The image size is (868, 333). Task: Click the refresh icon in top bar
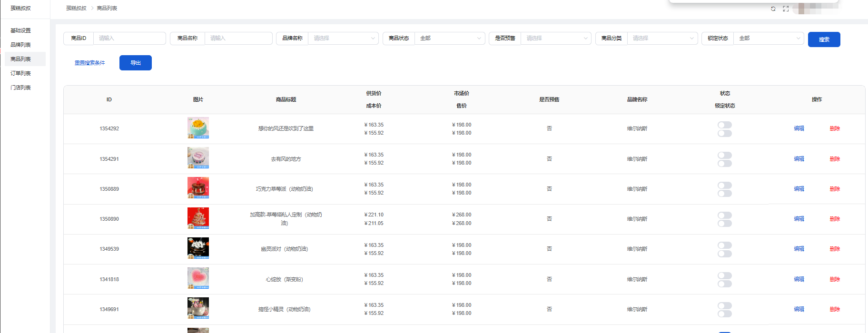[x=773, y=9]
